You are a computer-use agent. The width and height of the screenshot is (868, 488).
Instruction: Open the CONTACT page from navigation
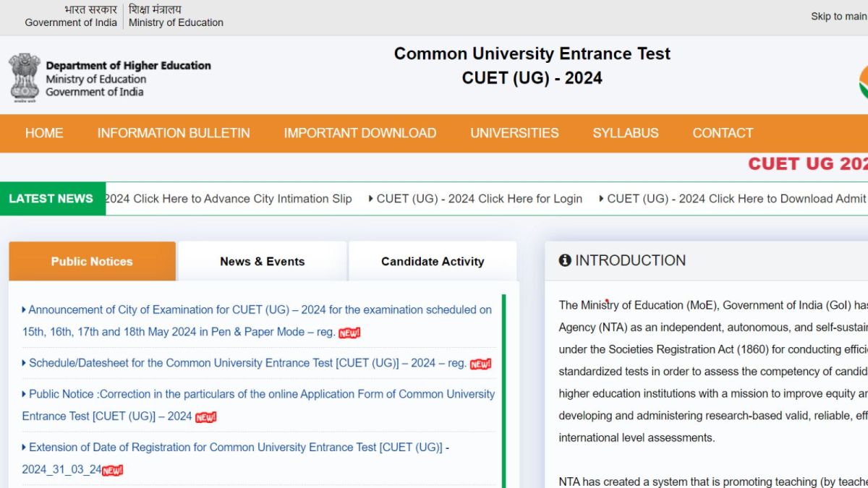[723, 133]
